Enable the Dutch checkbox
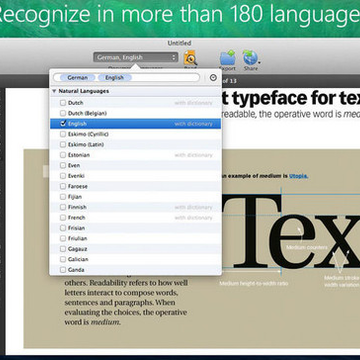 (x=63, y=103)
